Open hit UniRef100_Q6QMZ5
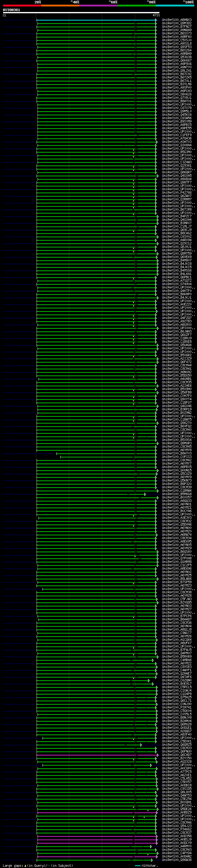The width and height of the screenshot is (197, 868). click(x=177, y=745)
